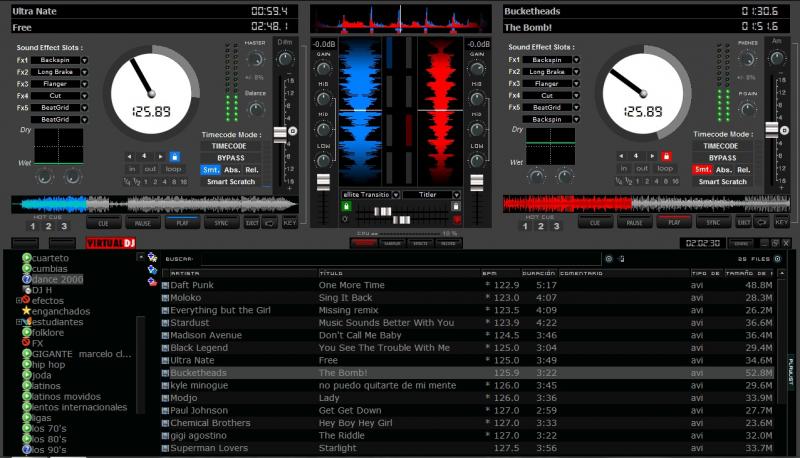The width and height of the screenshot is (800, 458).
Task: Decrease loop length arrow on left deck
Action: 130,157
